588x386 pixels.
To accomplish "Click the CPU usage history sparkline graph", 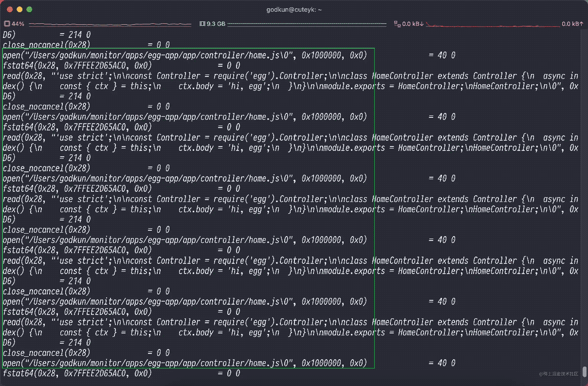I will 110,24.
